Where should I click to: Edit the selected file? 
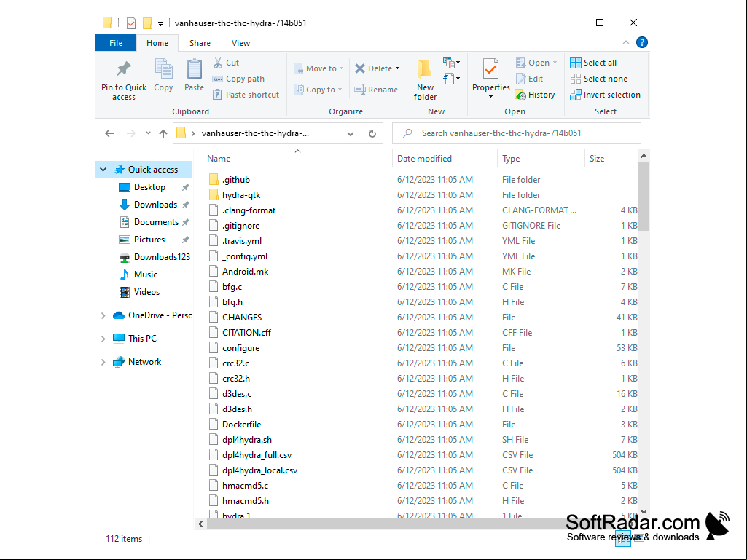click(x=529, y=79)
